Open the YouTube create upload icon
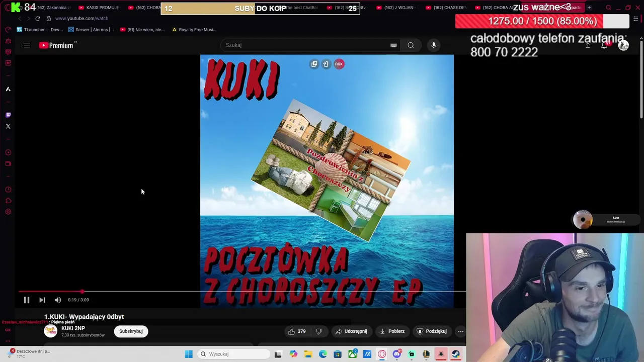The width and height of the screenshot is (644, 362). click(x=587, y=45)
